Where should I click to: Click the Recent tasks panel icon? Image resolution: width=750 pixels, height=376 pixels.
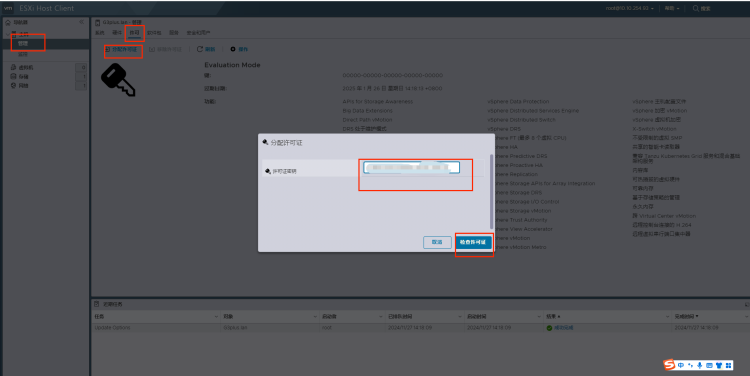click(x=97, y=304)
